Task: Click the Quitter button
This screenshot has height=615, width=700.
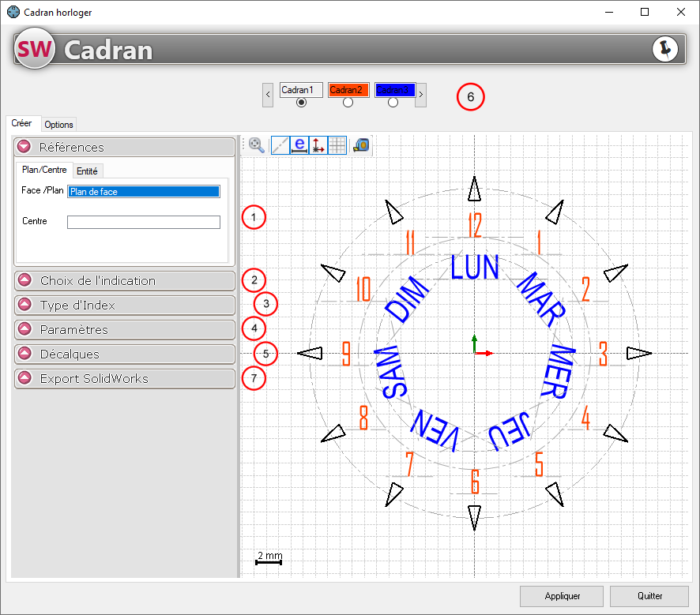Action: point(647,595)
